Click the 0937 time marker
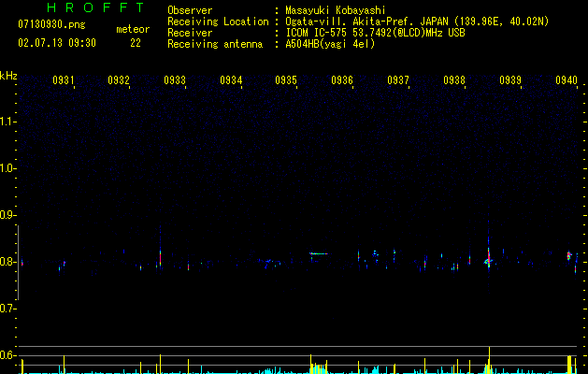Viewport: 588px width, 374px height. click(398, 79)
